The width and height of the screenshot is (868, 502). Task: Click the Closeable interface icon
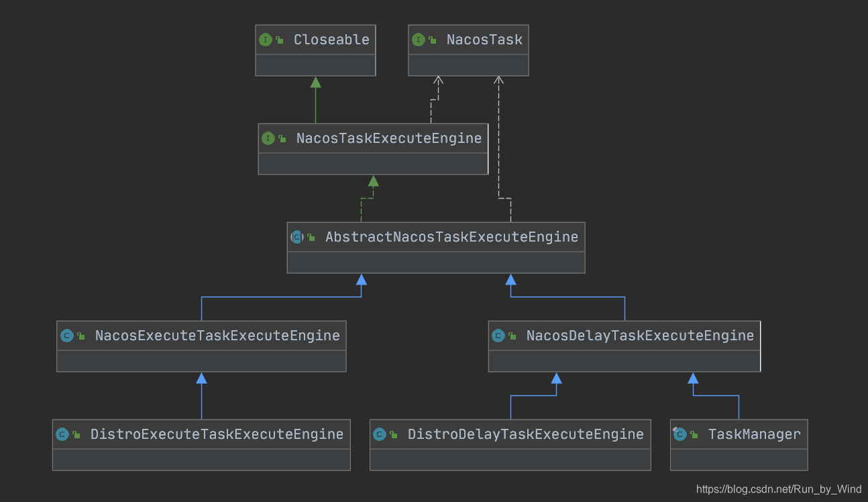(266, 40)
